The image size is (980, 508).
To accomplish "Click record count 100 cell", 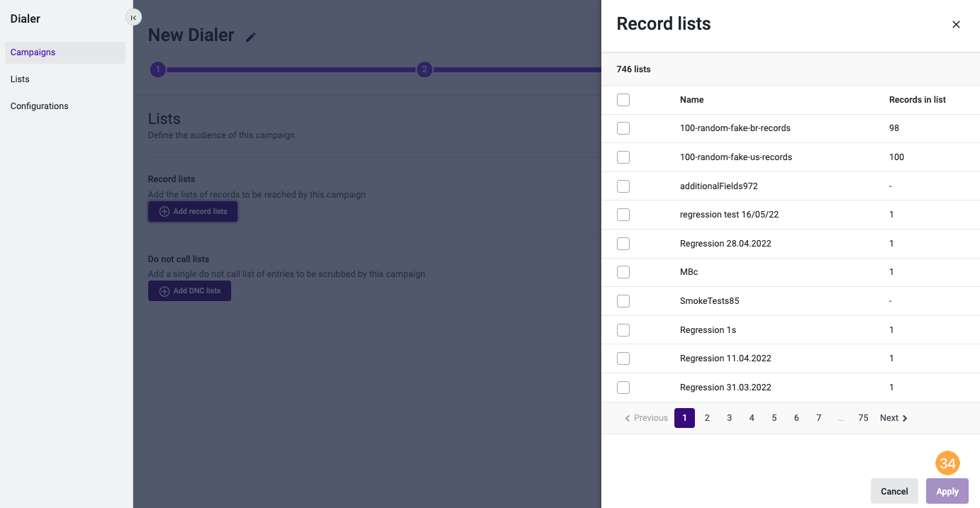I will [897, 157].
